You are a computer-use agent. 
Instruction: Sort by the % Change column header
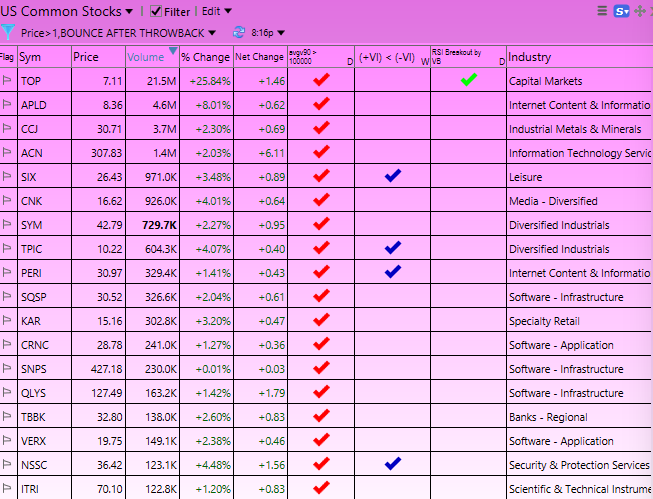206,57
